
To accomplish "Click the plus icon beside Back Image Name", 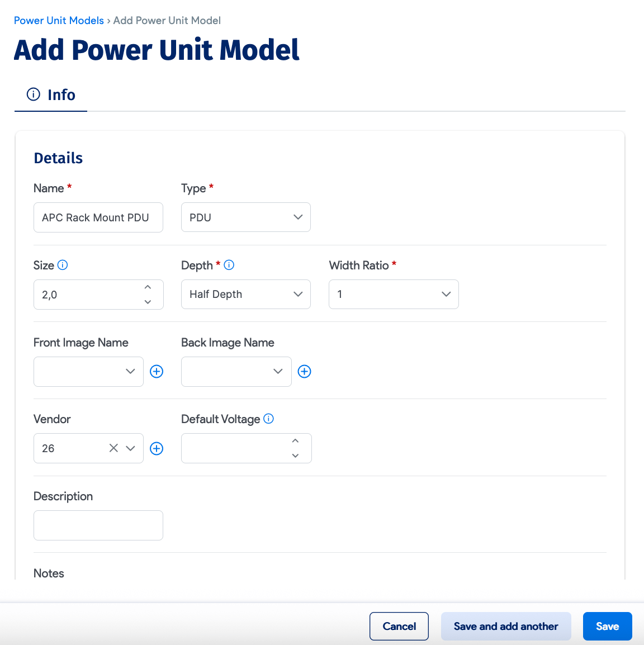I will click(x=304, y=371).
